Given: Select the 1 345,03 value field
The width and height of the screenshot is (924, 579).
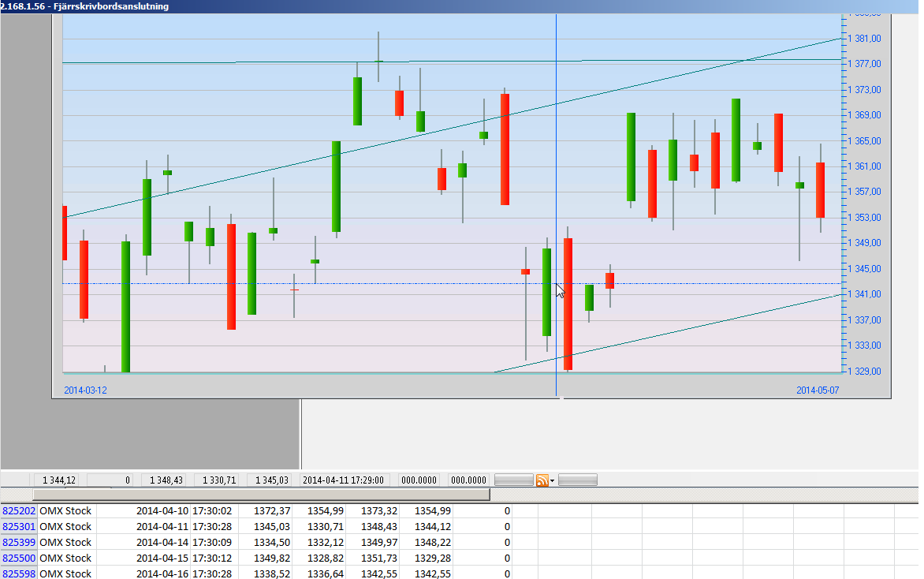Looking at the screenshot, I should (x=272, y=480).
